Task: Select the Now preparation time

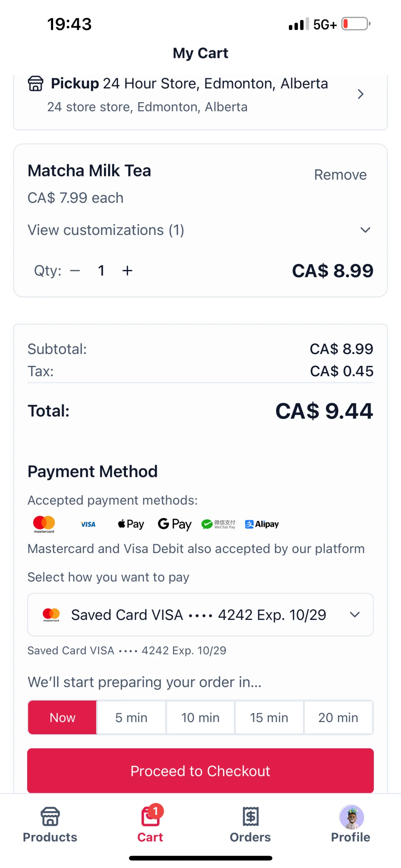Action: (62, 718)
